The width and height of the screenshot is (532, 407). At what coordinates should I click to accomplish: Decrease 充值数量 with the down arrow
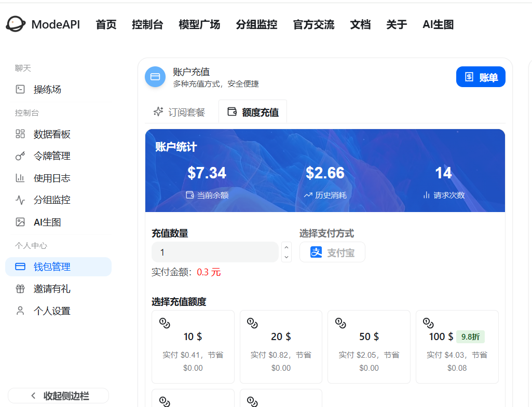pyautogui.click(x=287, y=257)
